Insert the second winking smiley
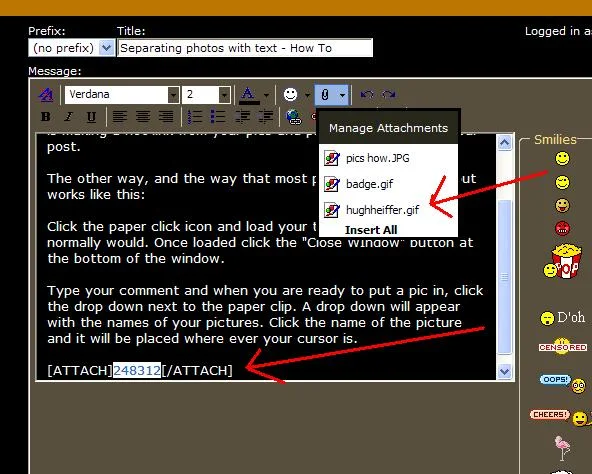This screenshot has height=474, width=592. coord(562,182)
